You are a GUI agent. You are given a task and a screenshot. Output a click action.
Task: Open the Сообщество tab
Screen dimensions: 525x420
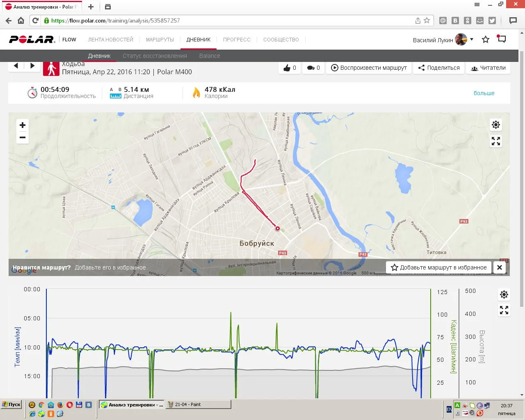click(x=281, y=40)
